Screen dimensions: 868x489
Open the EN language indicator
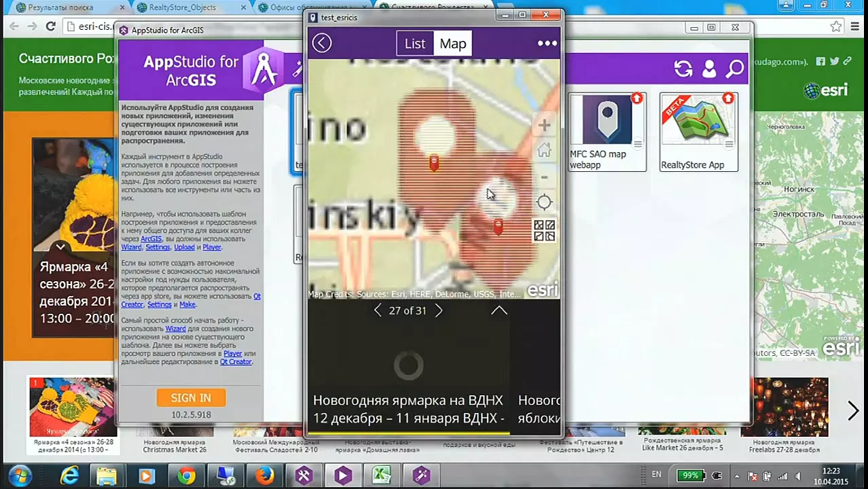[657, 475]
